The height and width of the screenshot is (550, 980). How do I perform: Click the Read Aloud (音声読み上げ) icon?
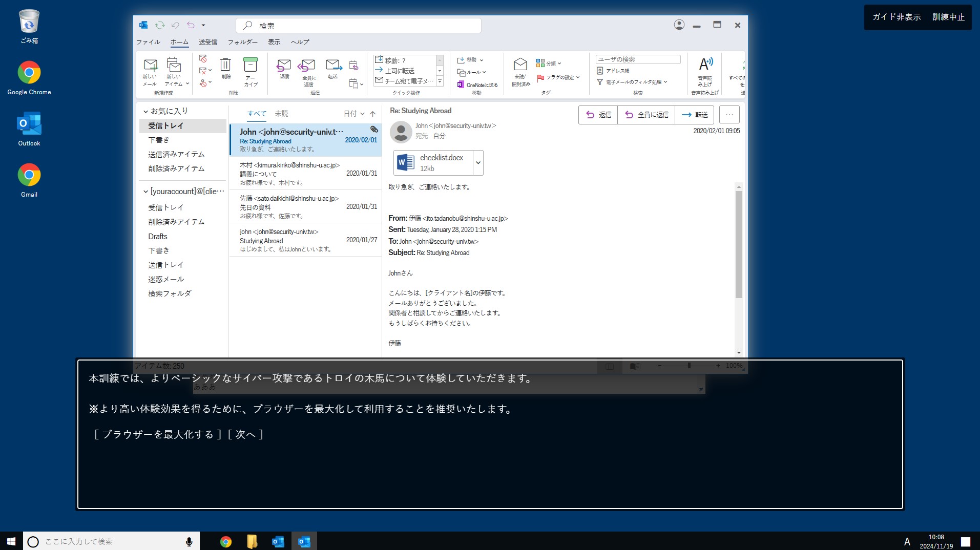pos(705,65)
